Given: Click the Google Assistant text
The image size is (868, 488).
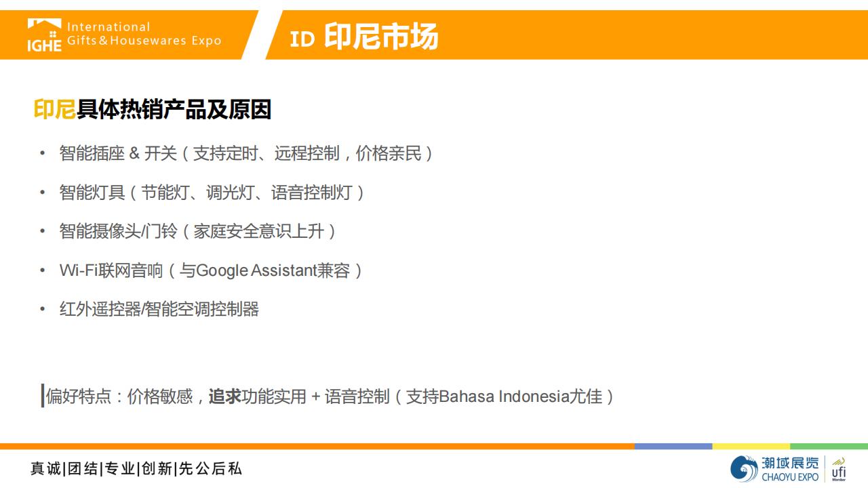Looking at the screenshot, I should (257, 270).
